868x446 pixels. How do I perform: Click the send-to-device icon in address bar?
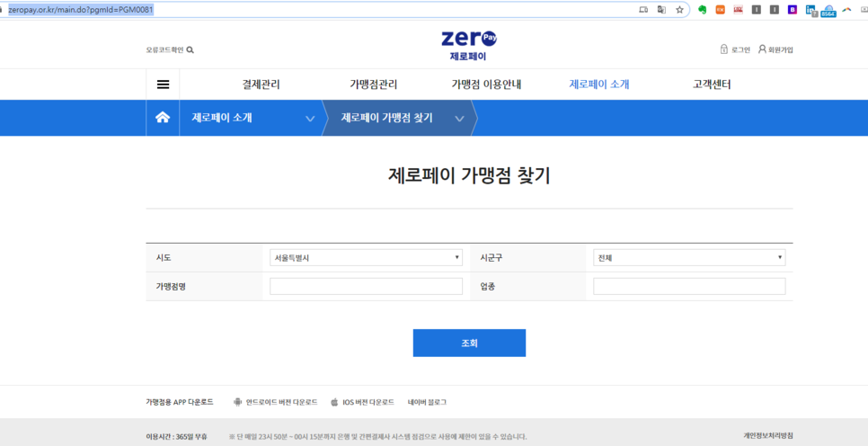click(x=643, y=10)
